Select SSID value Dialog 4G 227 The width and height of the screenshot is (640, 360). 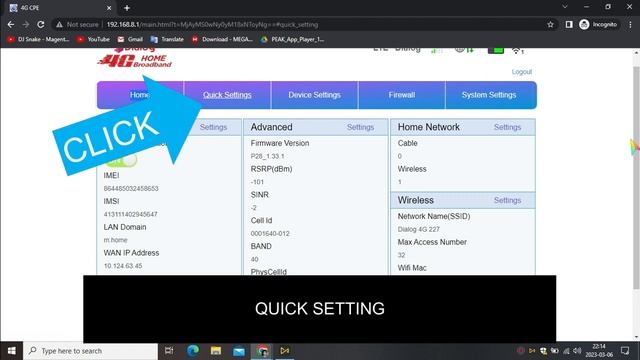[419, 229]
